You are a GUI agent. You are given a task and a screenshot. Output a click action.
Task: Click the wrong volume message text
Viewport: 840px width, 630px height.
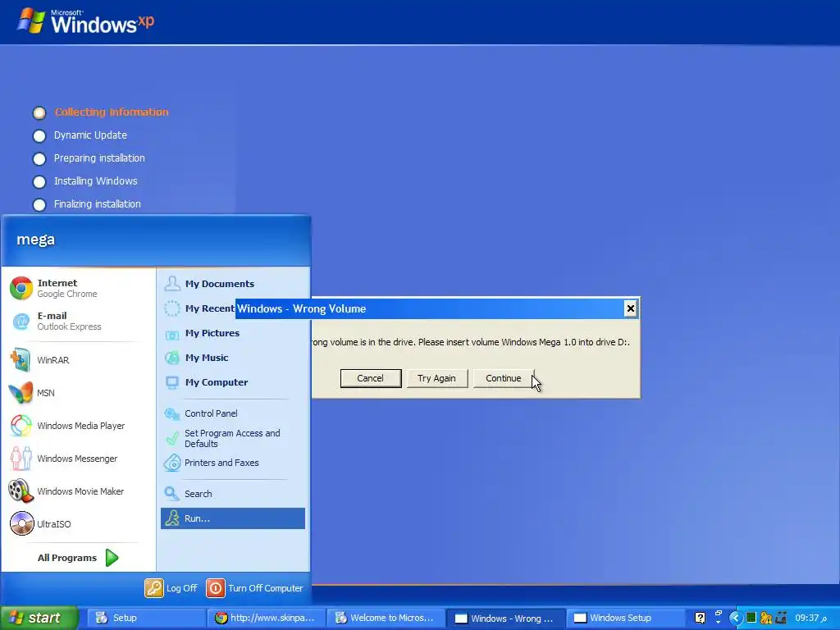[470, 342]
